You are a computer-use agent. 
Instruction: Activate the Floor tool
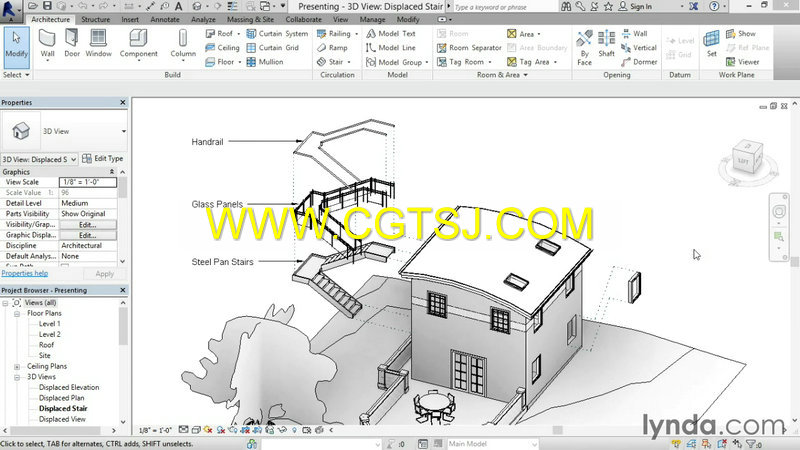(x=223, y=62)
